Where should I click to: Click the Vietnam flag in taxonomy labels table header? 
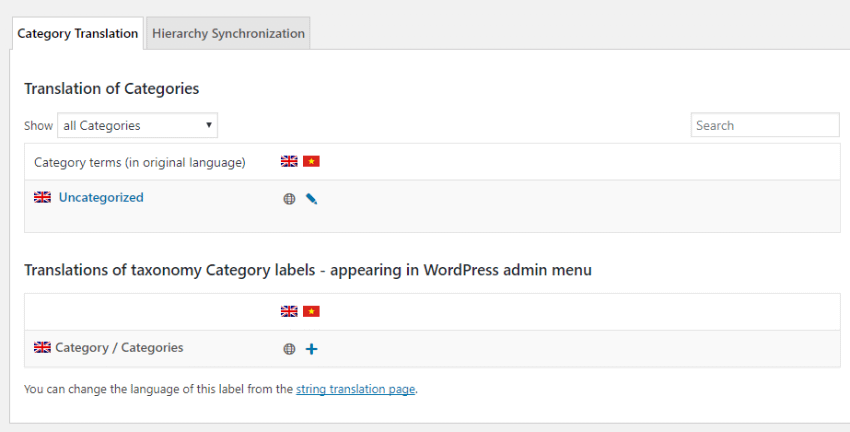[x=311, y=312]
